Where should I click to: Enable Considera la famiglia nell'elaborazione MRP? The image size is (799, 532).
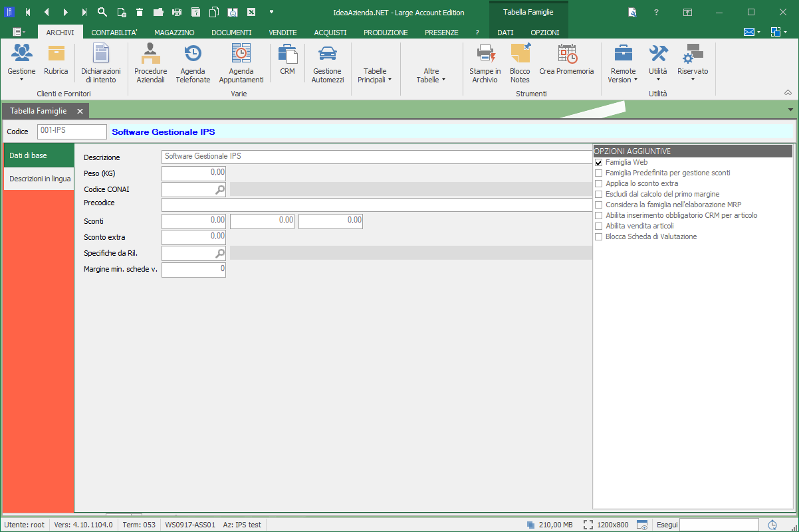599,205
